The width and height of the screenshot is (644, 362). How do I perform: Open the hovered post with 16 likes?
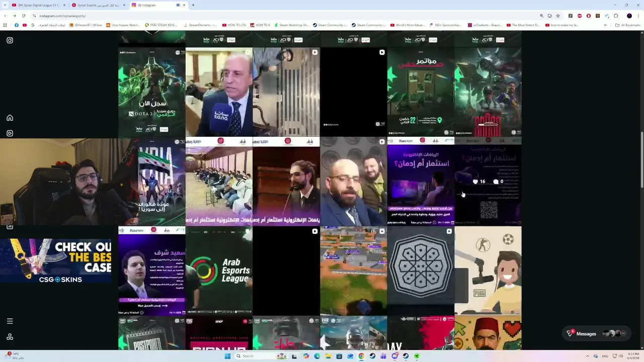click(488, 182)
